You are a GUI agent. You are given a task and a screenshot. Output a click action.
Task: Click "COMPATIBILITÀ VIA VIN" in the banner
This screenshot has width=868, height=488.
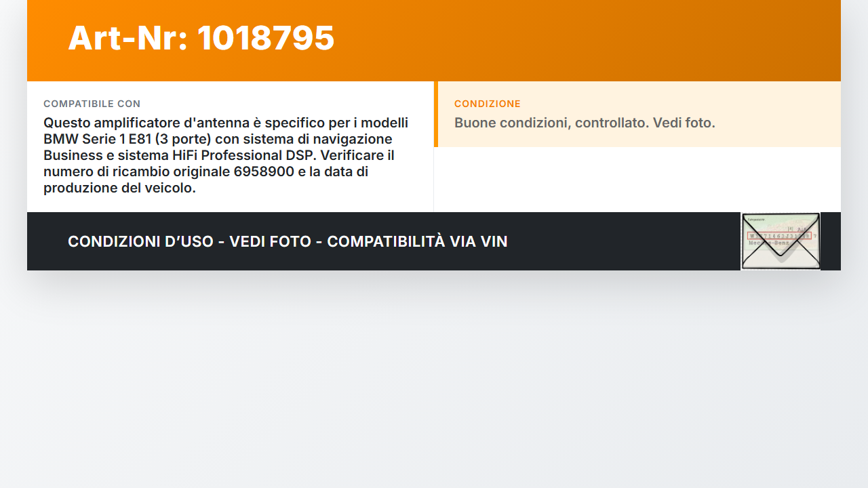point(417,241)
